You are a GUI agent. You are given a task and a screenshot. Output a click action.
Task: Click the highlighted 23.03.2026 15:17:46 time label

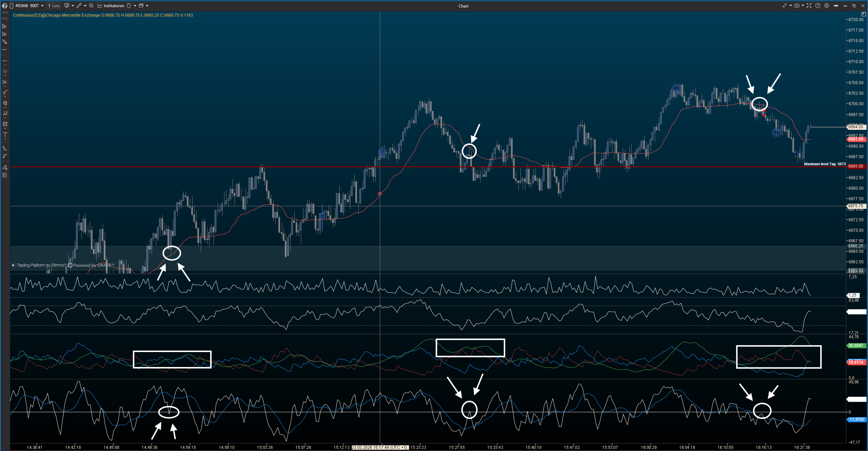pyautogui.click(x=380, y=447)
